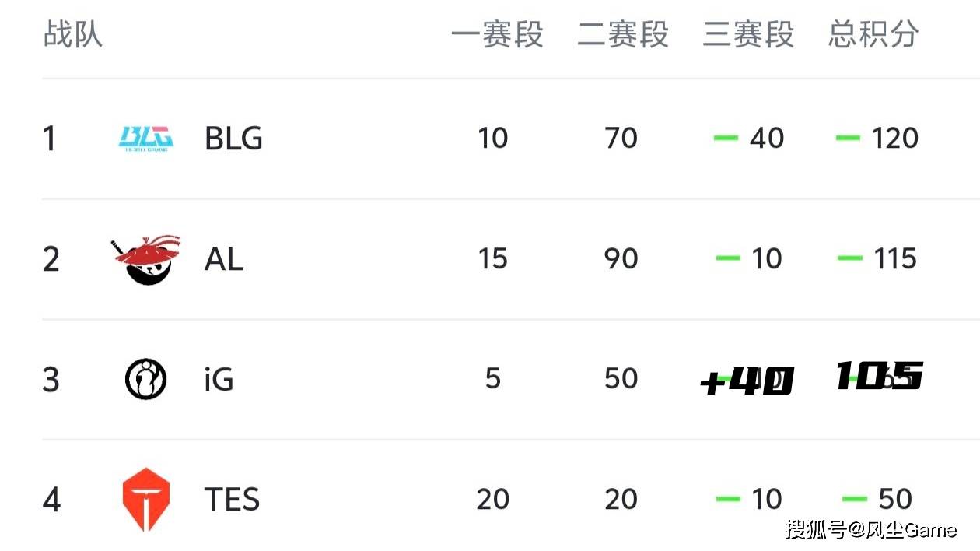The height and width of the screenshot is (551, 980).
Task: Open the iG team name
Action: [219, 380]
